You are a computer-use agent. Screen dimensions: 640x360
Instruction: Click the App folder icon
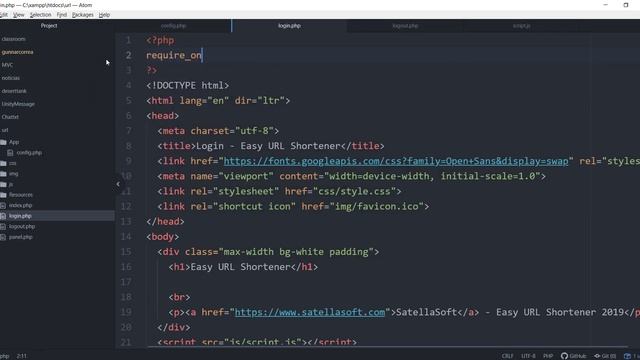(x=3, y=142)
